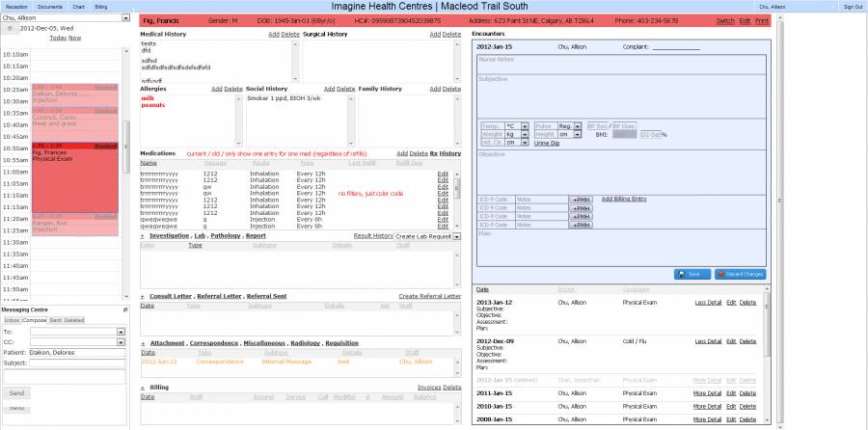This screenshot has width=868, height=430.
Task: Open the CC recipient dropdown
Action: coord(121,342)
